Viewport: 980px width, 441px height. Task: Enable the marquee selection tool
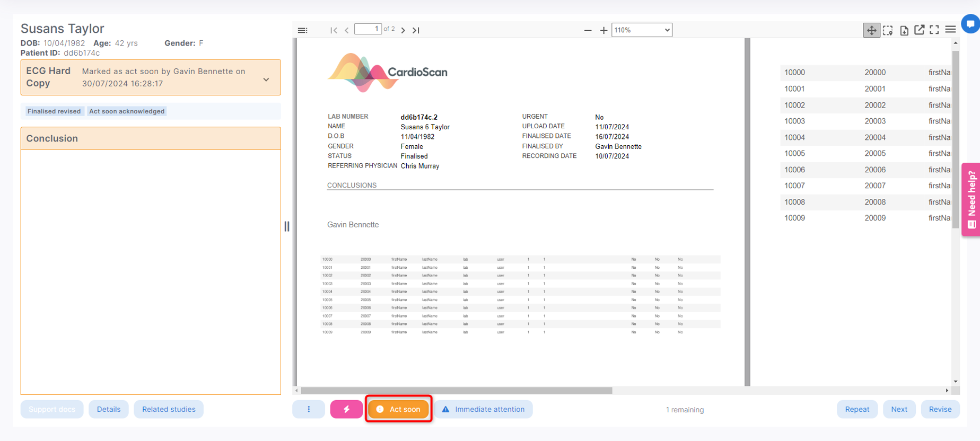tap(888, 30)
